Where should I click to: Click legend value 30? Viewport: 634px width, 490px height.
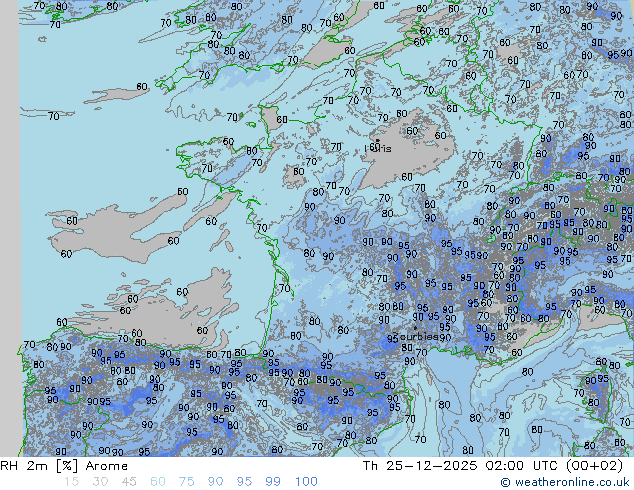[x=100, y=482]
